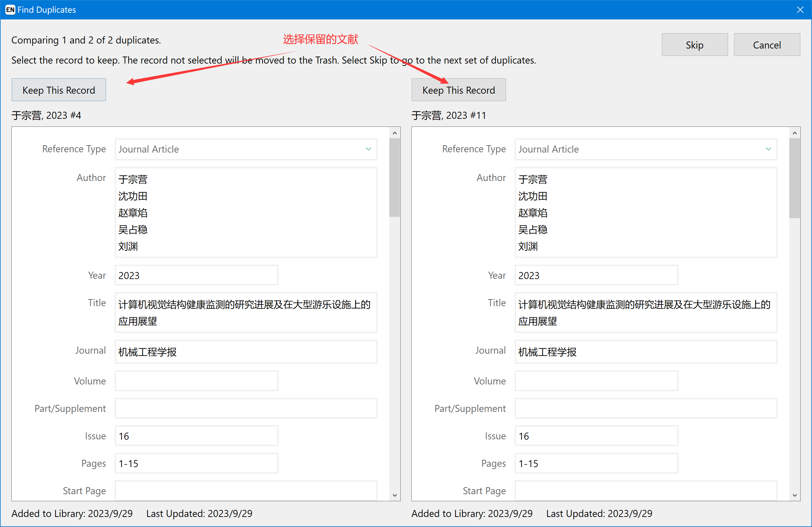Click author name 刘渊 in right record
This screenshot has height=527, width=812.
pyautogui.click(x=528, y=246)
